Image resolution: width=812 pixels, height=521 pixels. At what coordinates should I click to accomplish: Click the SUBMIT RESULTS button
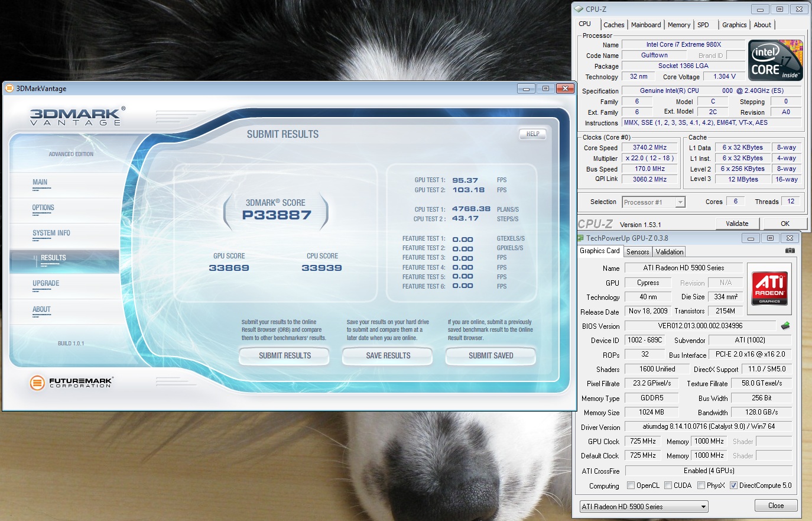(x=284, y=355)
